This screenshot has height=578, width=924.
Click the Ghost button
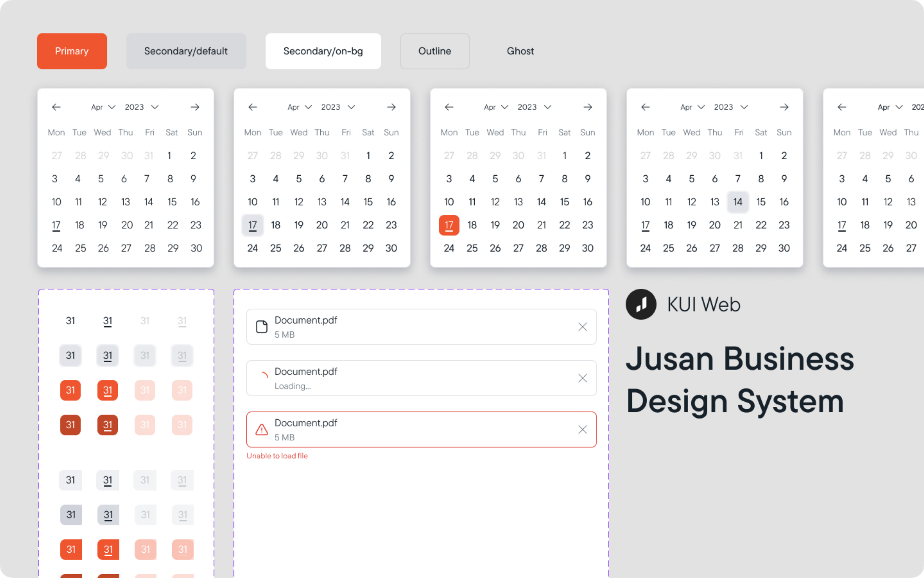pos(520,51)
